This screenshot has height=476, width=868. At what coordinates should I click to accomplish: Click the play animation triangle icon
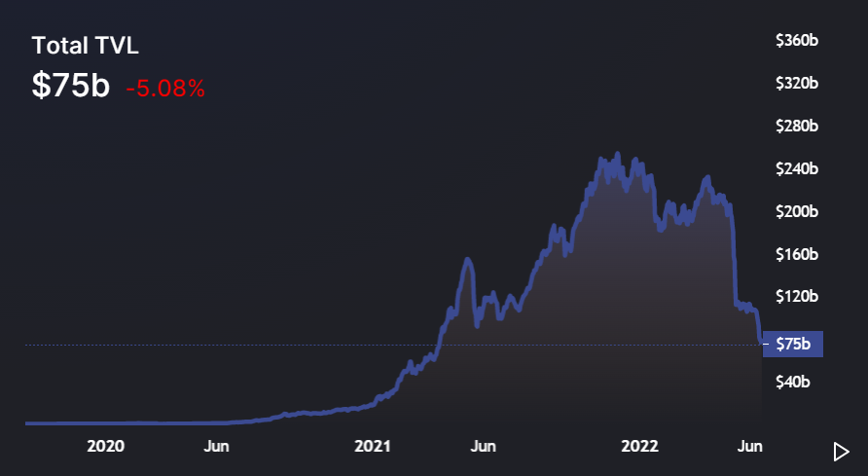coord(842,452)
